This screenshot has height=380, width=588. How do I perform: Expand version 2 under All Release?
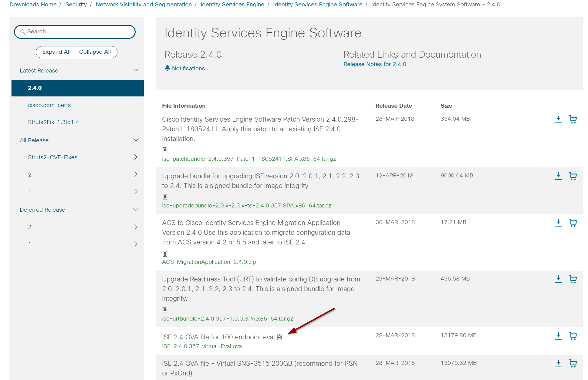tap(136, 174)
